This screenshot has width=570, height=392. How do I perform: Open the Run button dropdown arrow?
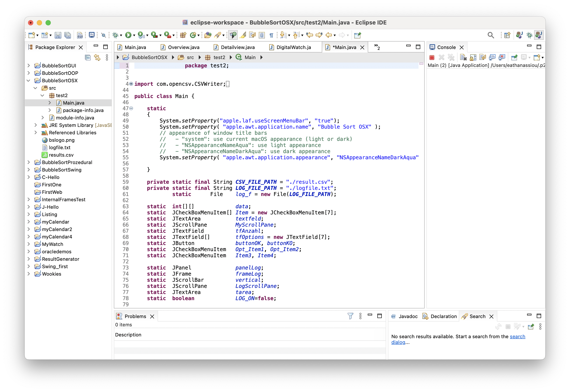pos(134,35)
